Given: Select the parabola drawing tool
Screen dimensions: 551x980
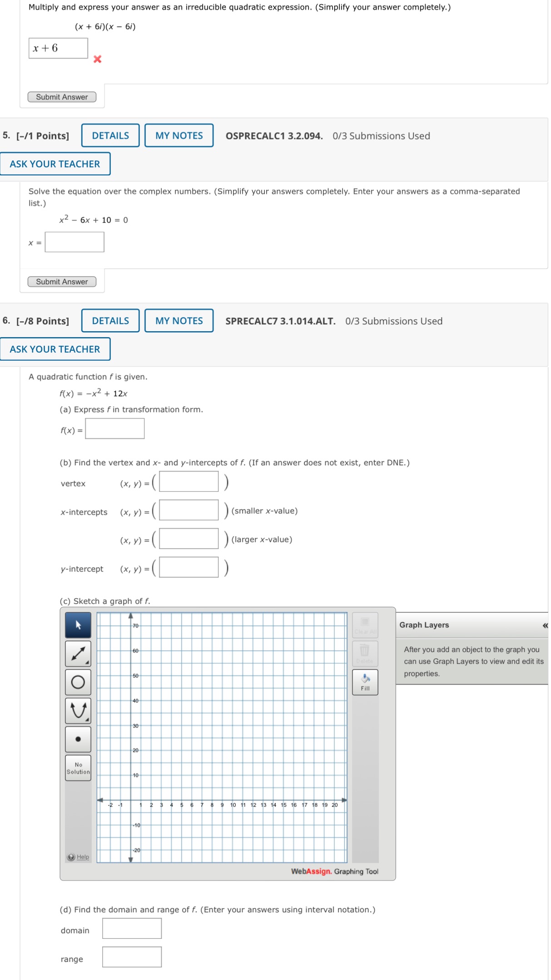Looking at the screenshot, I should [77, 710].
